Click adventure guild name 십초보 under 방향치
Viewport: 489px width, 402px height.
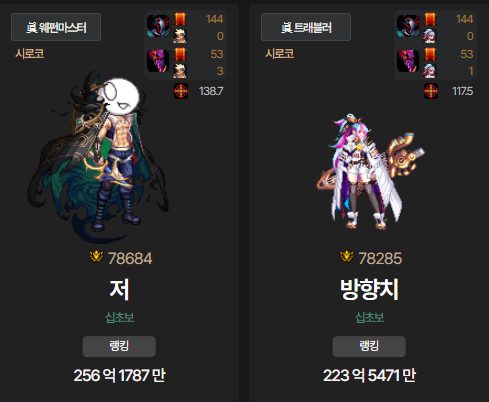(x=370, y=317)
